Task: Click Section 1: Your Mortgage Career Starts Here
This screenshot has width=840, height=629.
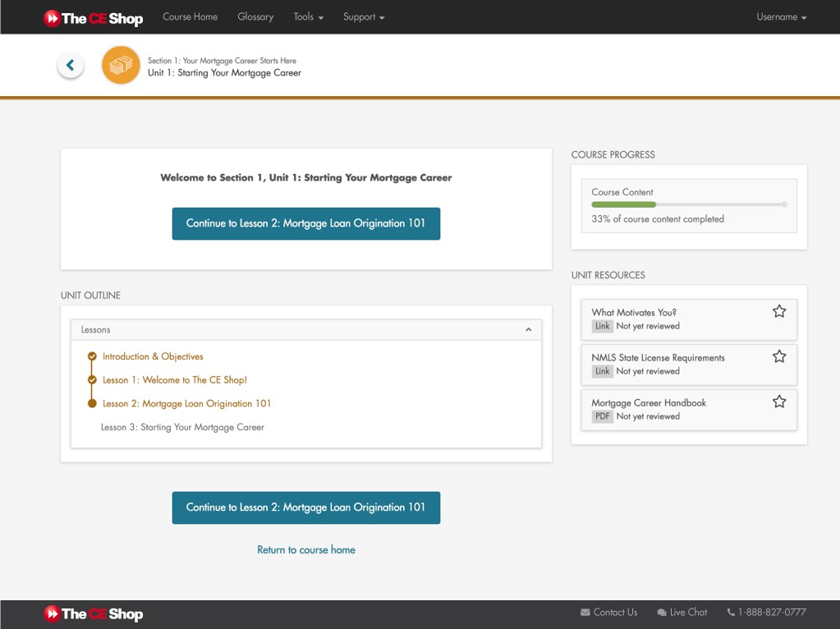Action: (222, 61)
